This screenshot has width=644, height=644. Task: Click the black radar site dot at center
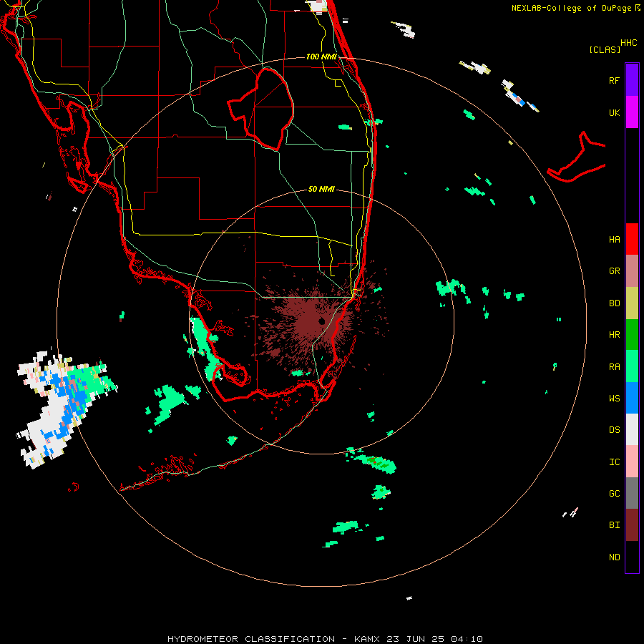coord(321,321)
